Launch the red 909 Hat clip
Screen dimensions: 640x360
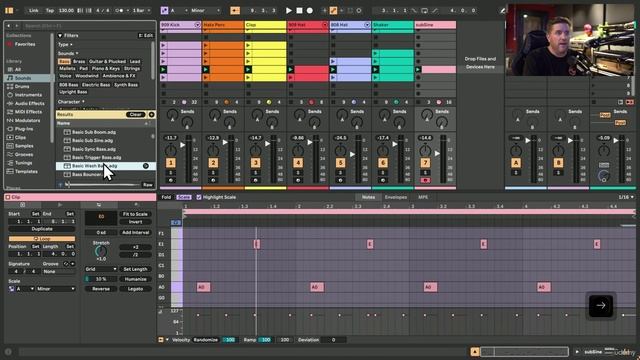pos(291,70)
